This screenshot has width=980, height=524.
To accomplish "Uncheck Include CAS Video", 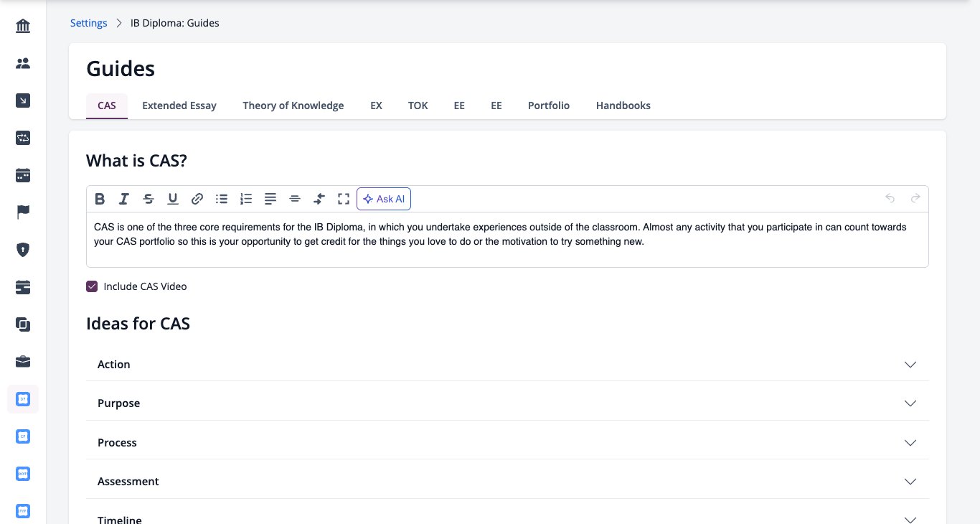I will 92,286.
